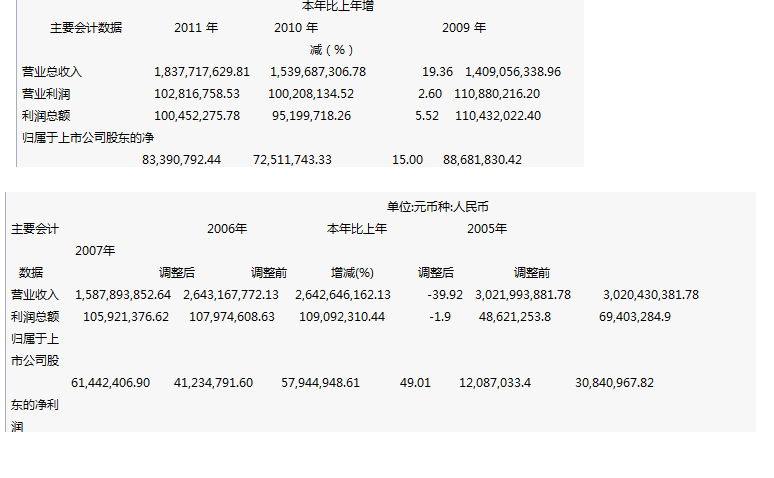Select the 2006年 column header
The width and height of the screenshot is (774, 478).
coord(227,228)
